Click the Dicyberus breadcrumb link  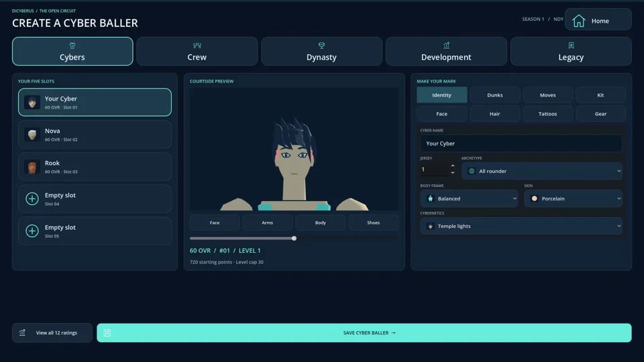click(23, 11)
